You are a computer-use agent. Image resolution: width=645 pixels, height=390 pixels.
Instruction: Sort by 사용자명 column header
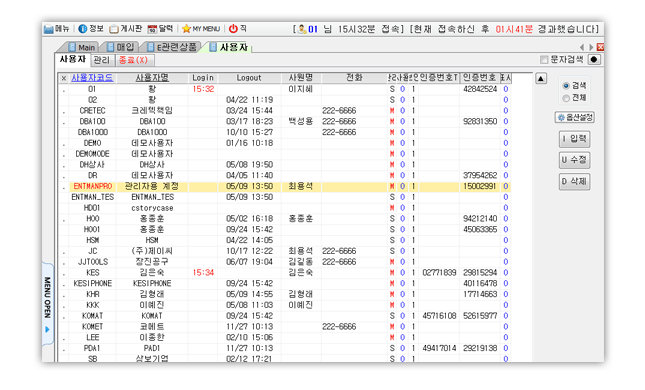(152, 78)
